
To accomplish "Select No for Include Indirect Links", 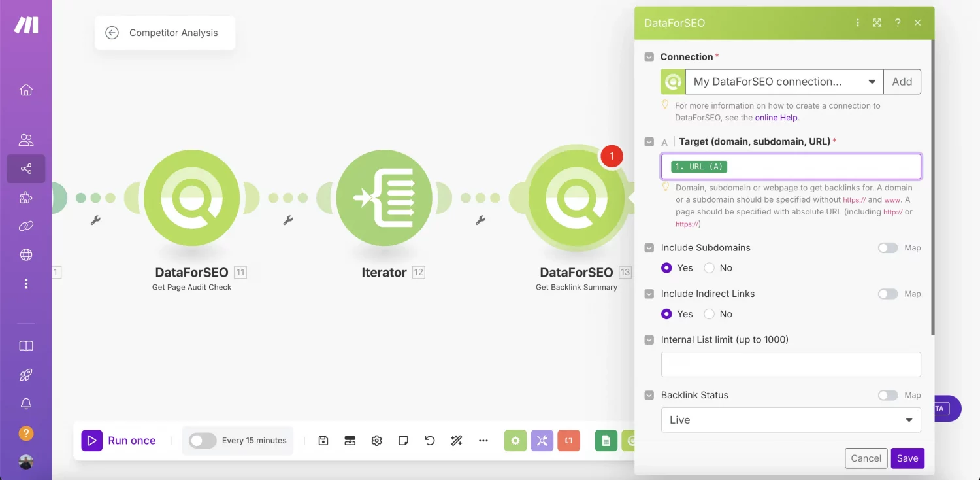I will (x=709, y=314).
